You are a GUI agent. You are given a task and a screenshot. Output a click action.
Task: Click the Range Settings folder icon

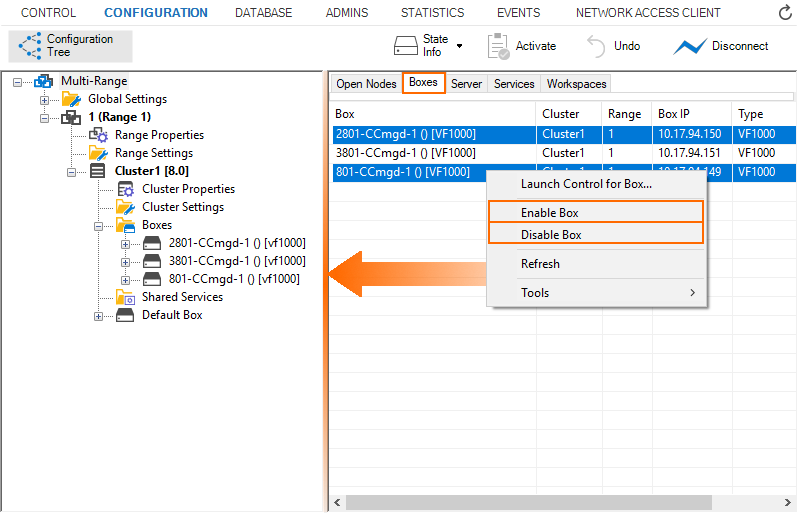coord(98,153)
